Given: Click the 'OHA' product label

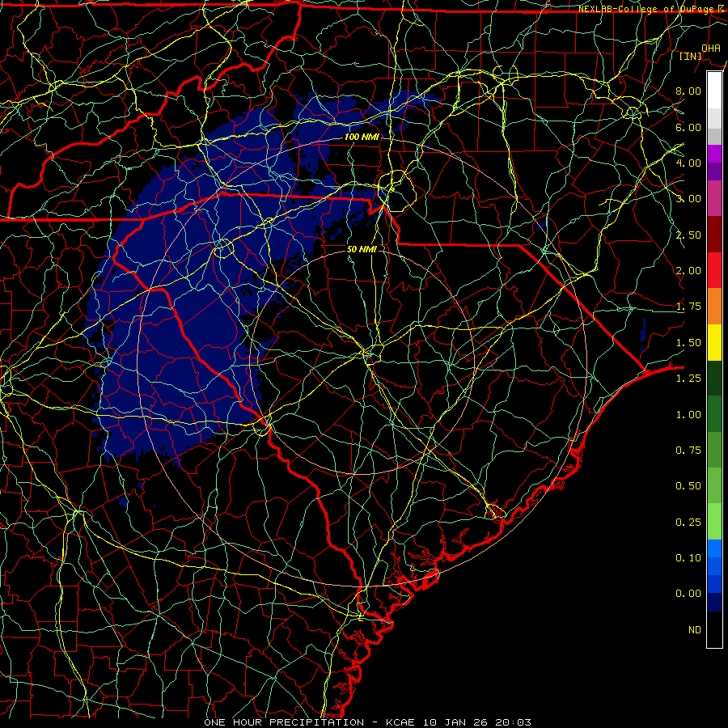Looking at the screenshot, I should (711, 48).
